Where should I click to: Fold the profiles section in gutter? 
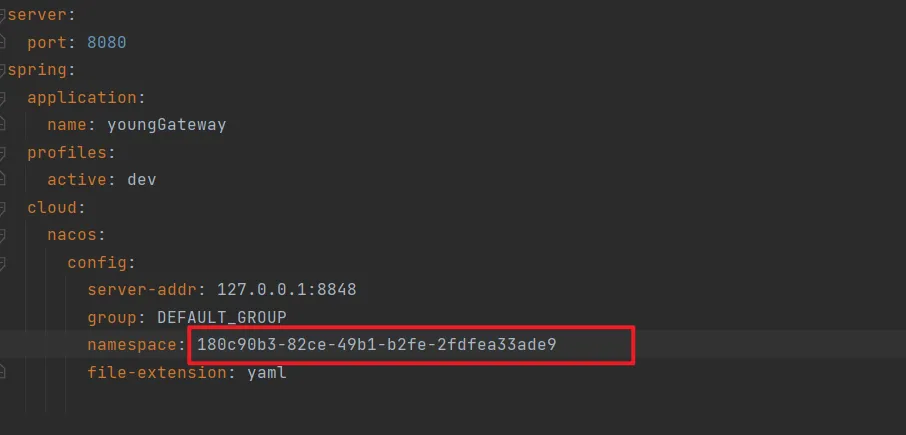(4, 153)
